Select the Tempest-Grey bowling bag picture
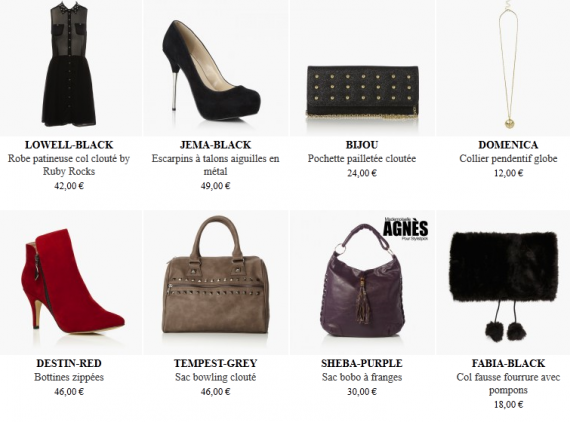Viewport: 570px width, 422px height. (216, 282)
